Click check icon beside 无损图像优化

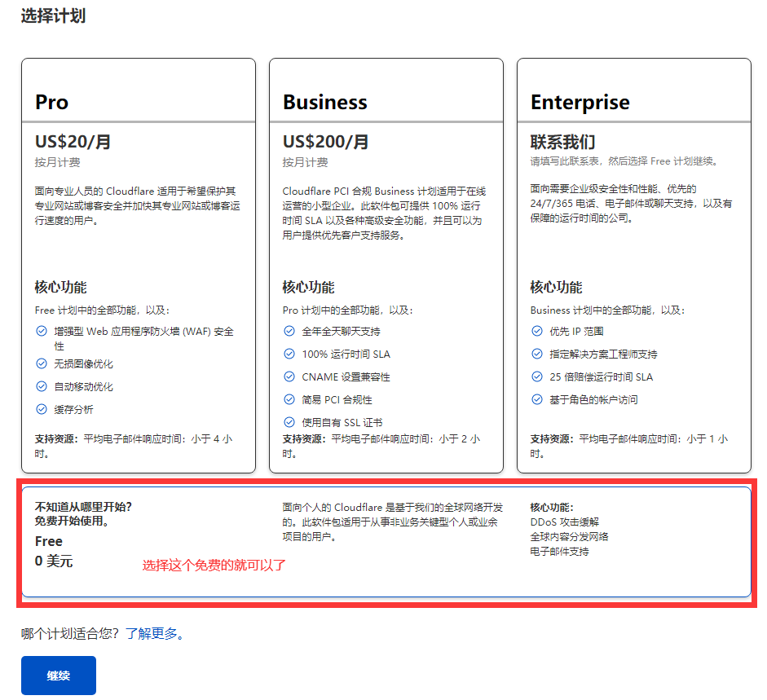42,363
